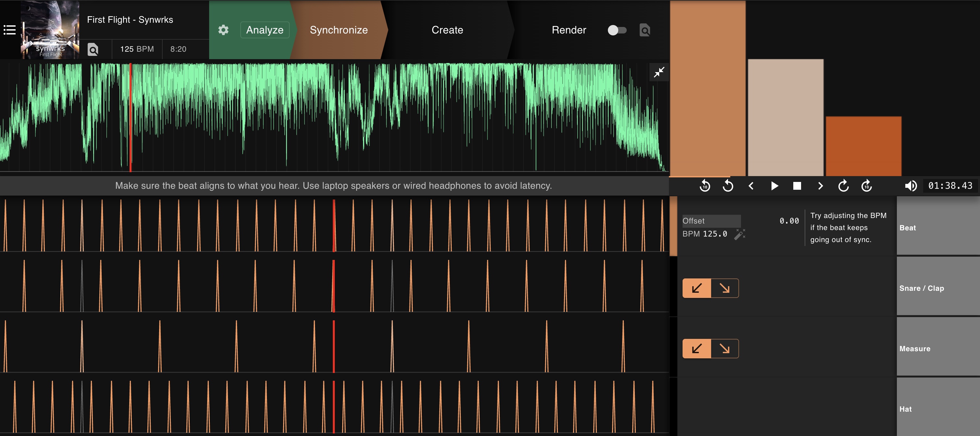
Task: Select Snare/Clap down-left arrow toggle
Action: (697, 288)
